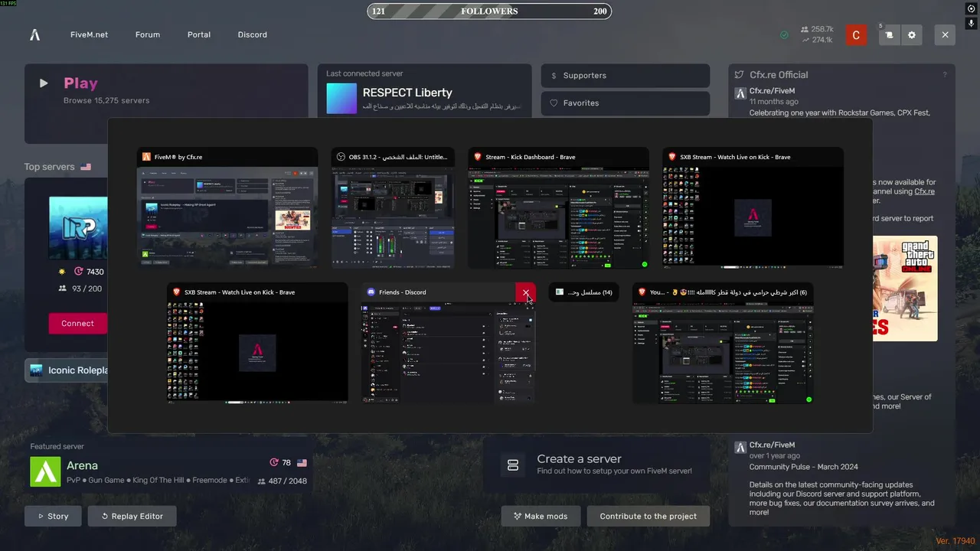This screenshot has width=980, height=551.
Task: Select the Iconic Roleplay server row
Action: [67, 370]
